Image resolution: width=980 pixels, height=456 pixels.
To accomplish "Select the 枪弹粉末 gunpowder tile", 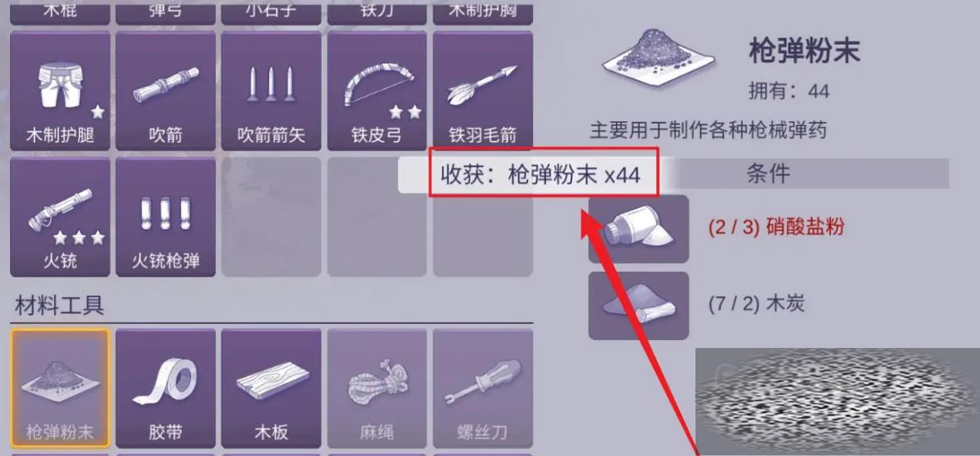I will pos(60,388).
